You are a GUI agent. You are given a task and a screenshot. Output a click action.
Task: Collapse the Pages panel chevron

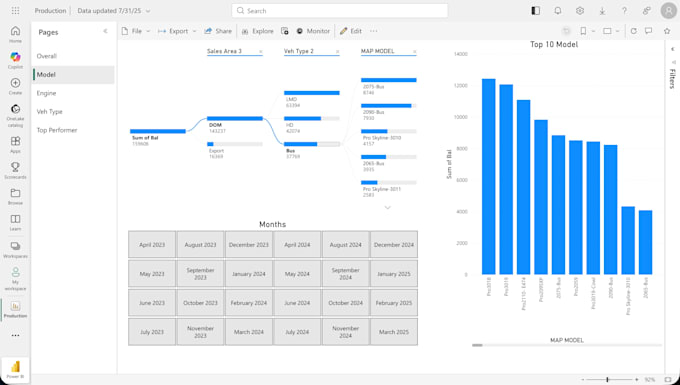coord(105,31)
